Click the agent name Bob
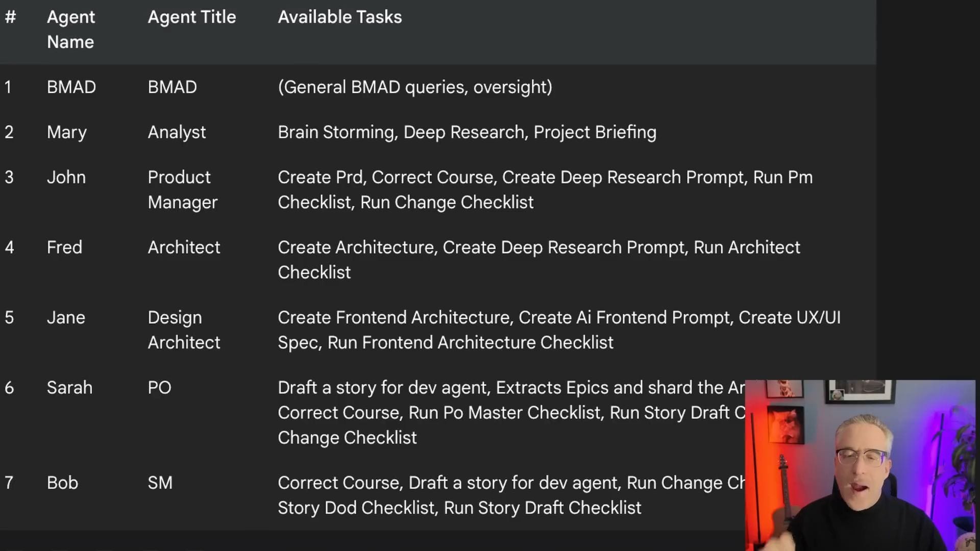980x551 pixels. (62, 483)
